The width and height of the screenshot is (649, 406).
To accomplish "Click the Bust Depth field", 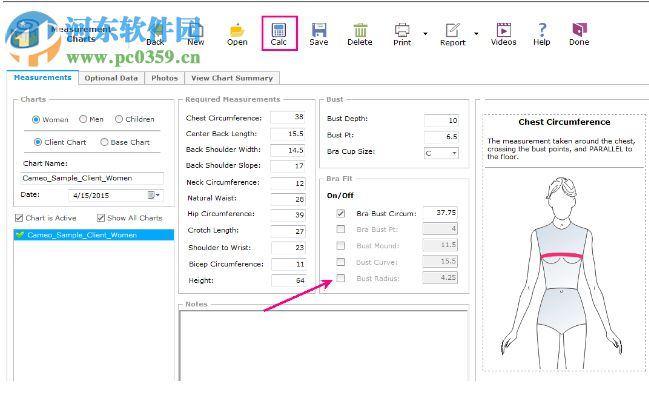I will (441, 120).
